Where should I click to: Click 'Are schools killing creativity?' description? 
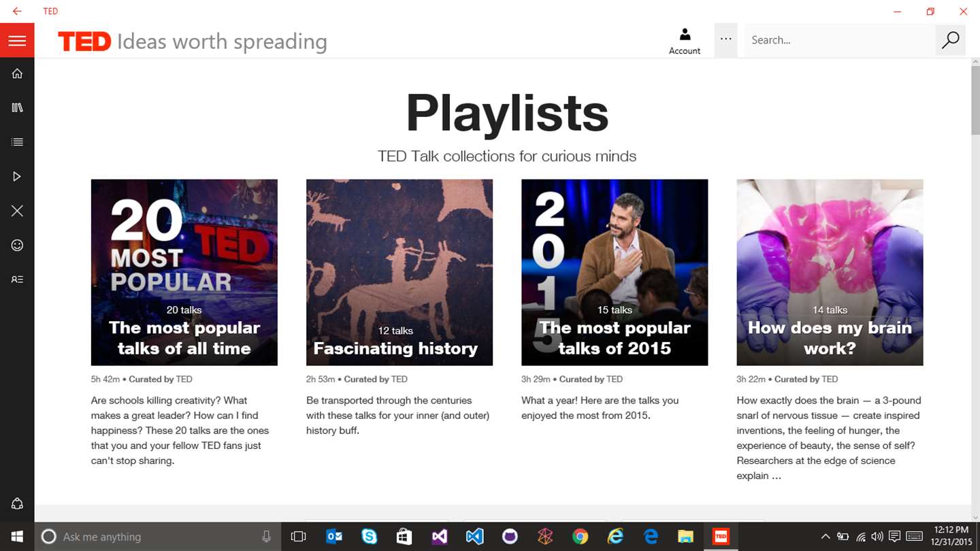tap(180, 431)
